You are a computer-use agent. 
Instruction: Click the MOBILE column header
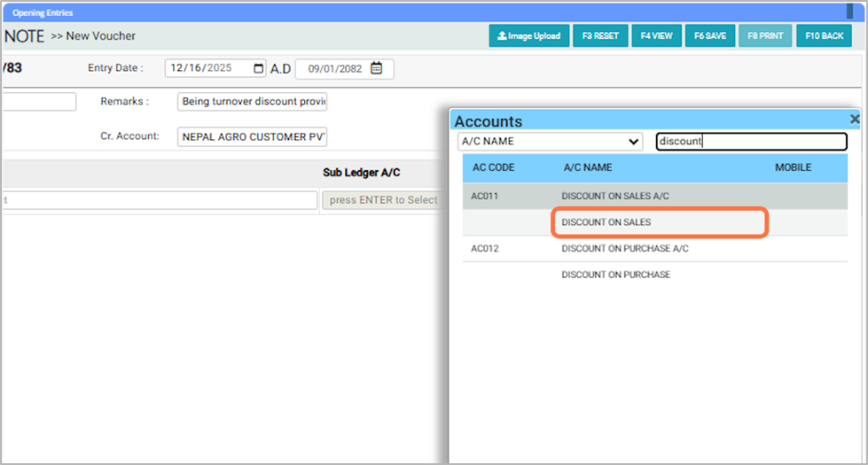(x=793, y=167)
